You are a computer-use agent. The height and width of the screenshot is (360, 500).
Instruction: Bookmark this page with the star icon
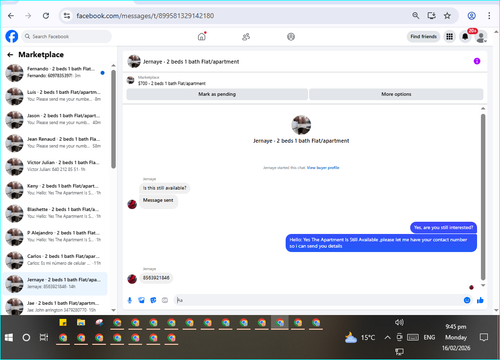(x=447, y=16)
